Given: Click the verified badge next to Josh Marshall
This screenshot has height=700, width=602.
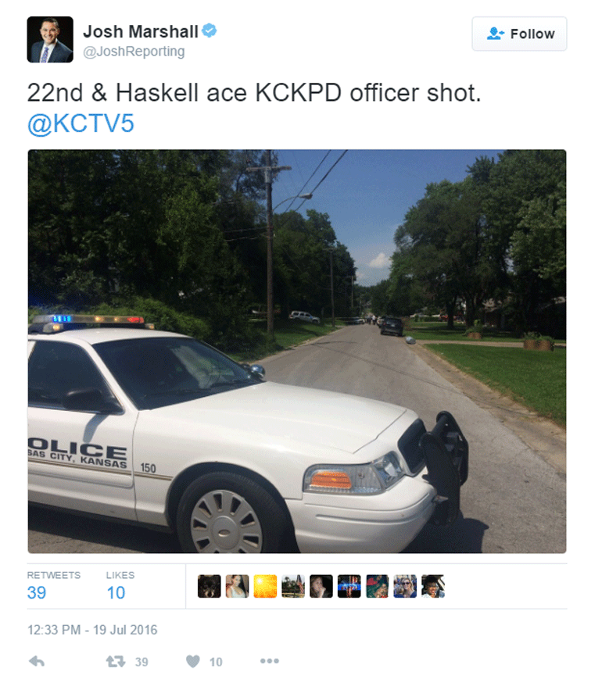Looking at the screenshot, I should 209,30.
